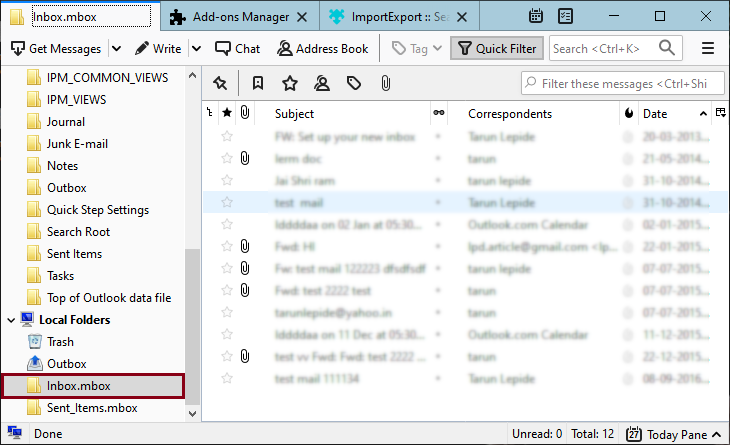Click the Chat button
Image resolution: width=730 pixels, height=445 pixels.
pos(236,48)
